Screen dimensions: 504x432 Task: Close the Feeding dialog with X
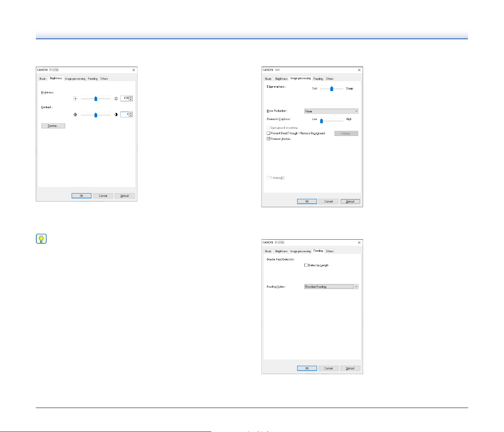(x=359, y=242)
